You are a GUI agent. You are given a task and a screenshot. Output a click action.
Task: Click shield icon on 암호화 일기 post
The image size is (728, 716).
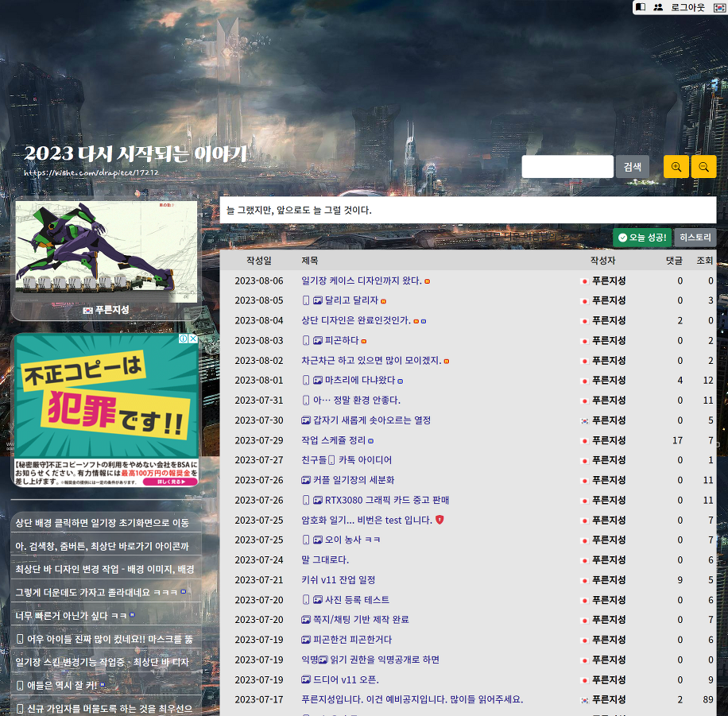coord(440,520)
